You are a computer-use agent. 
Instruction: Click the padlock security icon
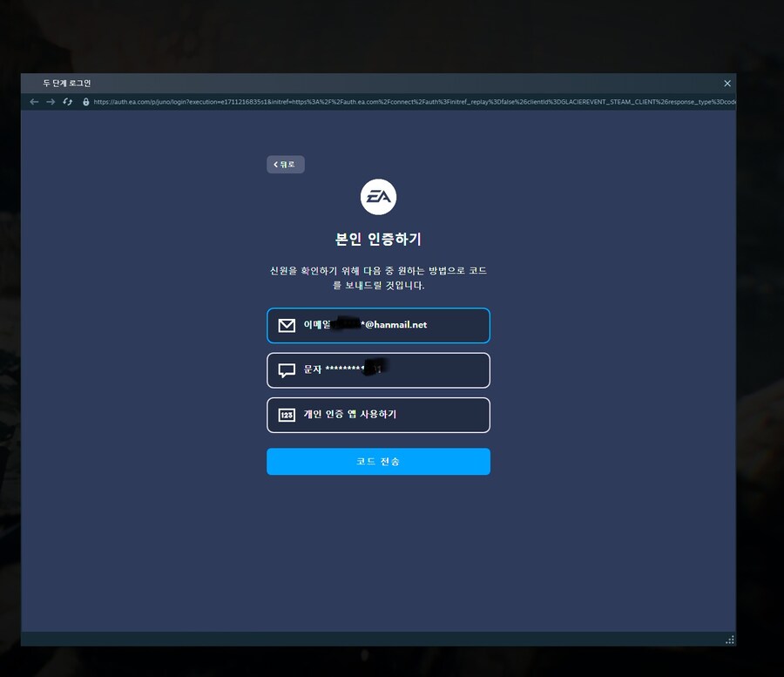point(85,102)
